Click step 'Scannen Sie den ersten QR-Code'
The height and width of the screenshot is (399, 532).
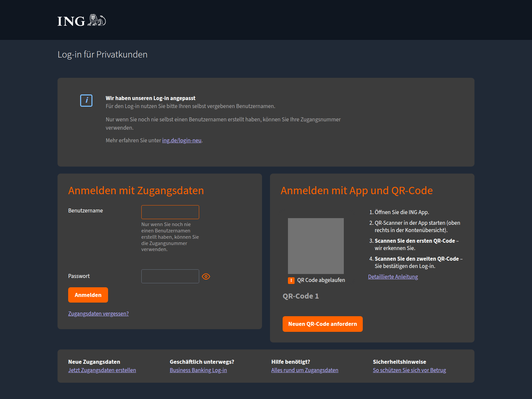(415, 241)
